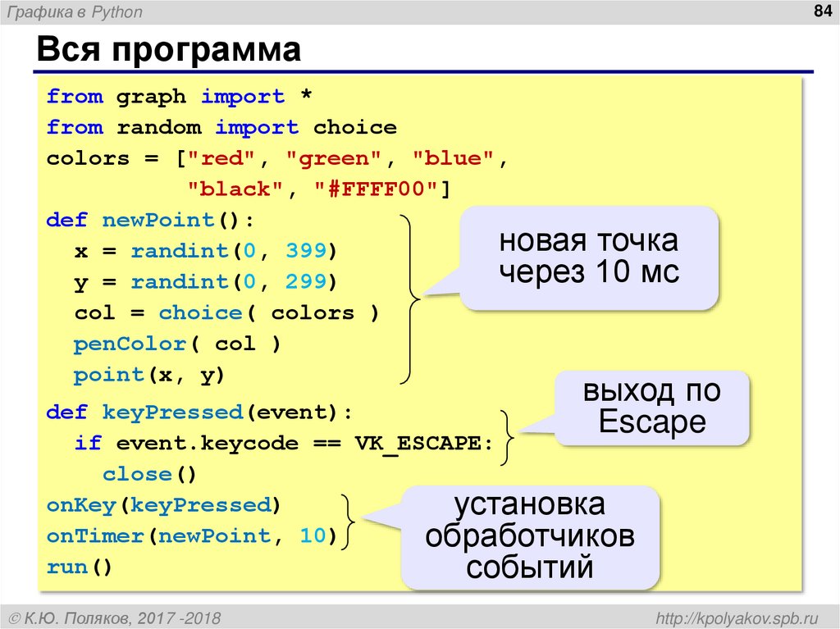840x629 pixels.
Task: Select the callout "установка обработчиков событий"
Action: (529, 535)
